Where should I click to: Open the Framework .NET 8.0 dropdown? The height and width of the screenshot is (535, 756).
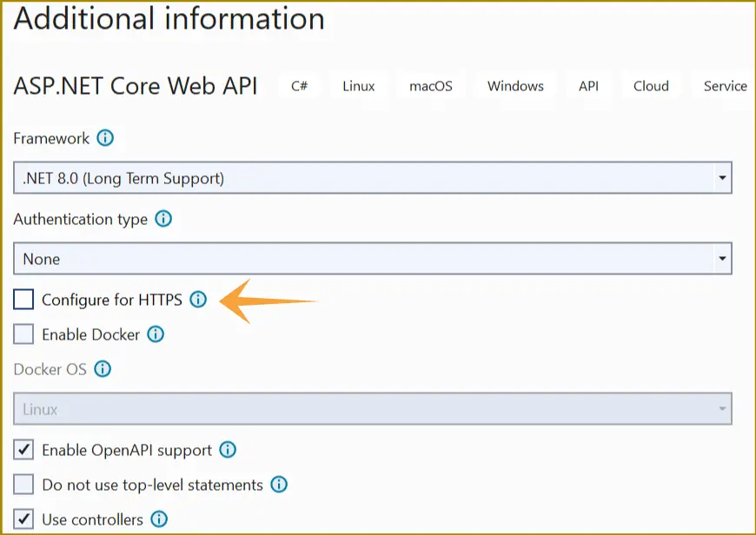click(373, 178)
